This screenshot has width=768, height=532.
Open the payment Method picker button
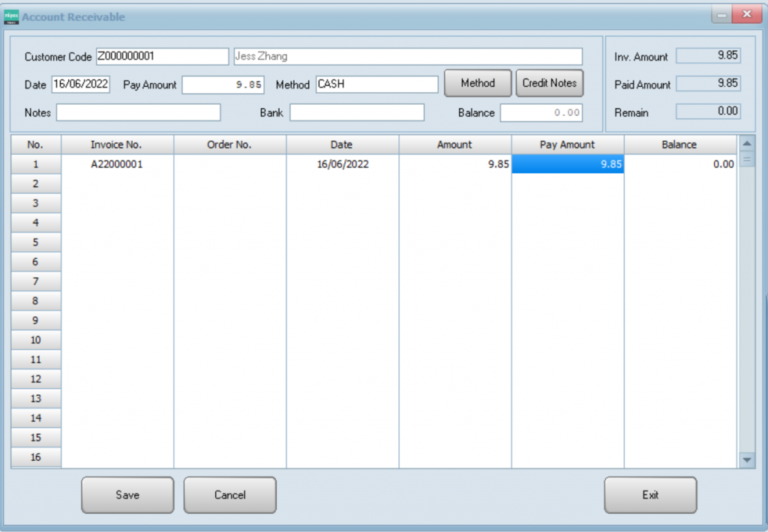478,83
